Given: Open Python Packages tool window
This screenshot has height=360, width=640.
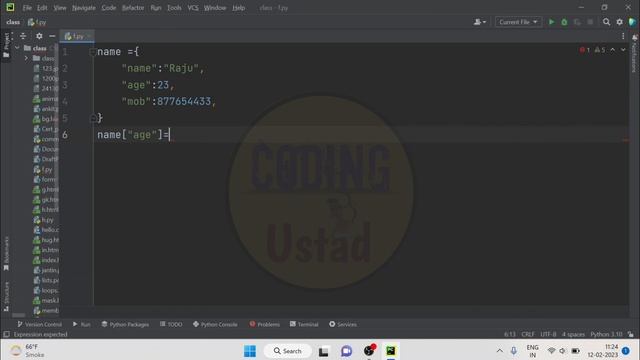Looking at the screenshot, I should click(125, 324).
